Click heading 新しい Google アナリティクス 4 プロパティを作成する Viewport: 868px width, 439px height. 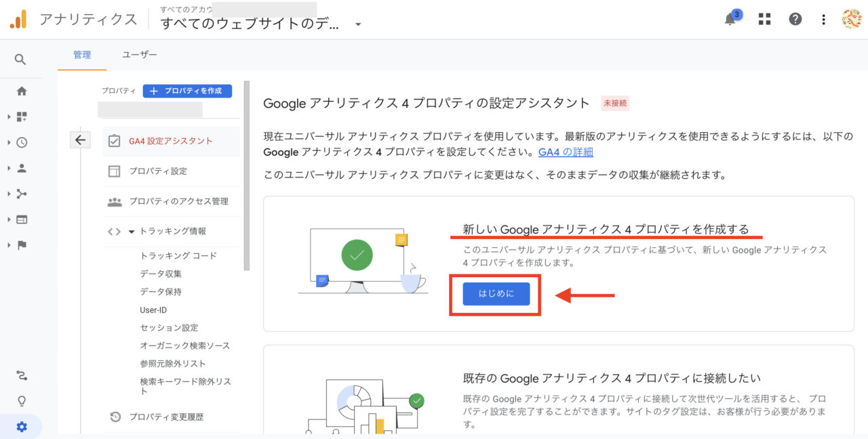(x=606, y=230)
